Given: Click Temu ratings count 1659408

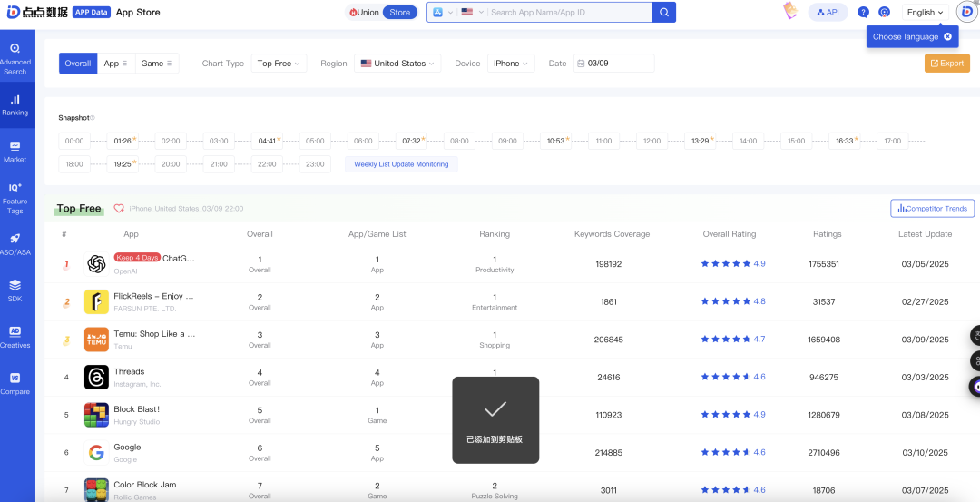Looking at the screenshot, I should [824, 340].
